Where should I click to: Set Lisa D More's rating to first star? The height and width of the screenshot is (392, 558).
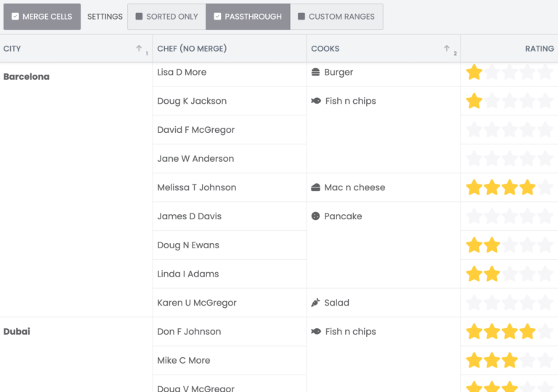[x=474, y=72]
